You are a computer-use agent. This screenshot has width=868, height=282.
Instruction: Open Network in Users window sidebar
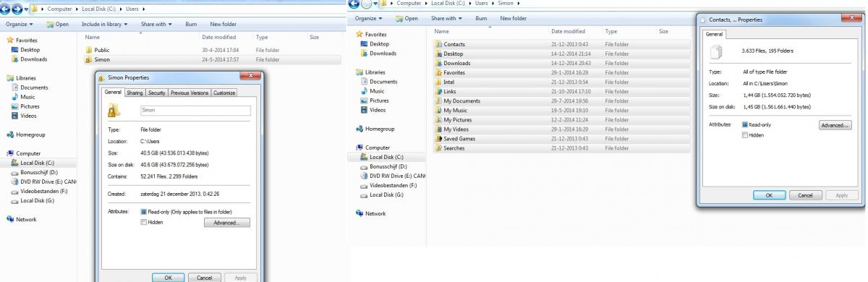click(21, 219)
